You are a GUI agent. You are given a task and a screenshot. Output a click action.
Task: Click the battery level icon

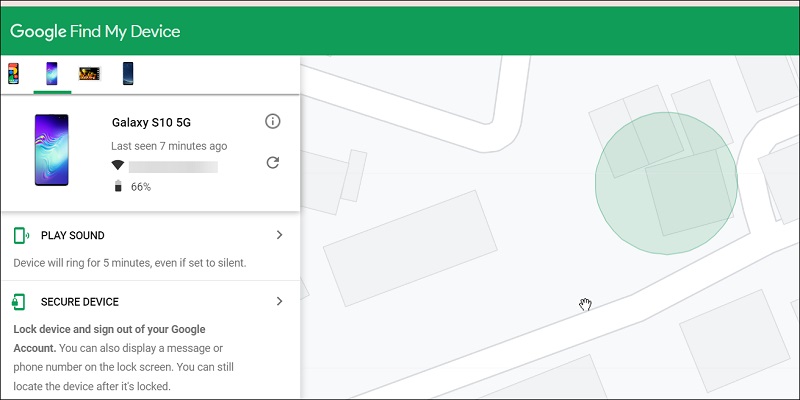(x=118, y=186)
